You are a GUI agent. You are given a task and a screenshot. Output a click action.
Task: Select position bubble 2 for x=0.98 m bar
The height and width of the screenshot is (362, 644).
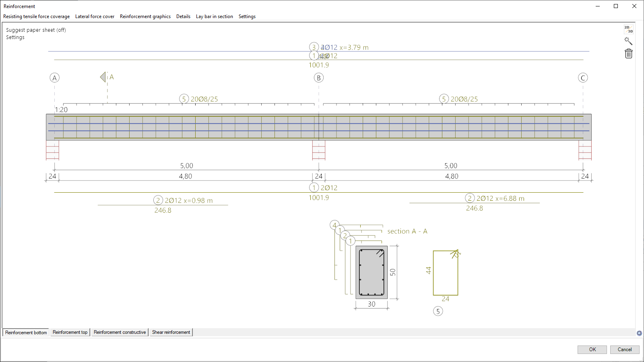pyautogui.click(x=158, y=200)
